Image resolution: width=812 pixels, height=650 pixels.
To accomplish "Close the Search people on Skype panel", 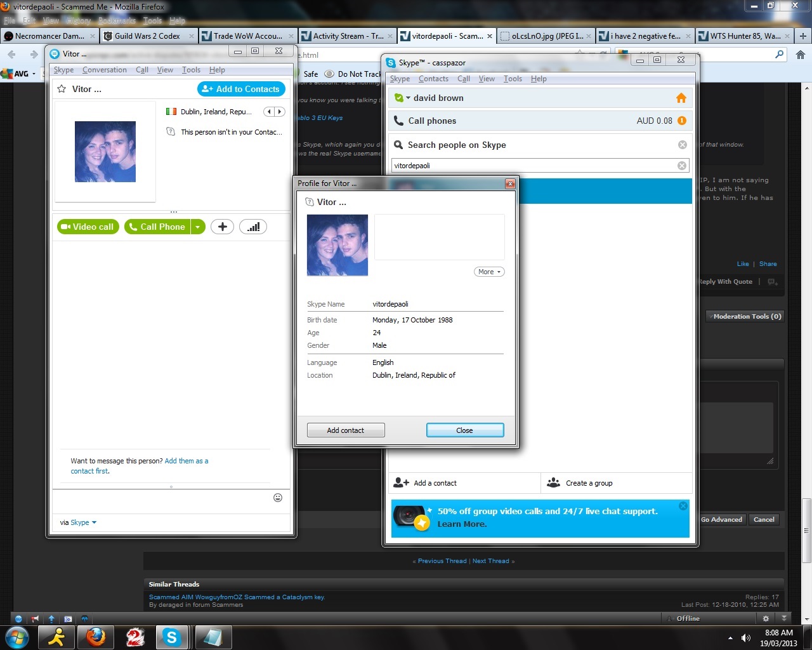I will point(683,145).
